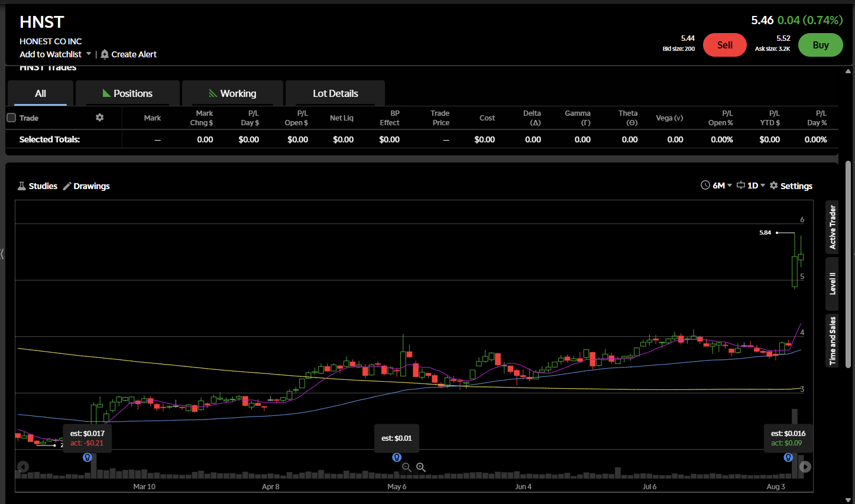Pan chart left with the arrow button
This screenshot has height=504, width=855.
click(23, 467)
